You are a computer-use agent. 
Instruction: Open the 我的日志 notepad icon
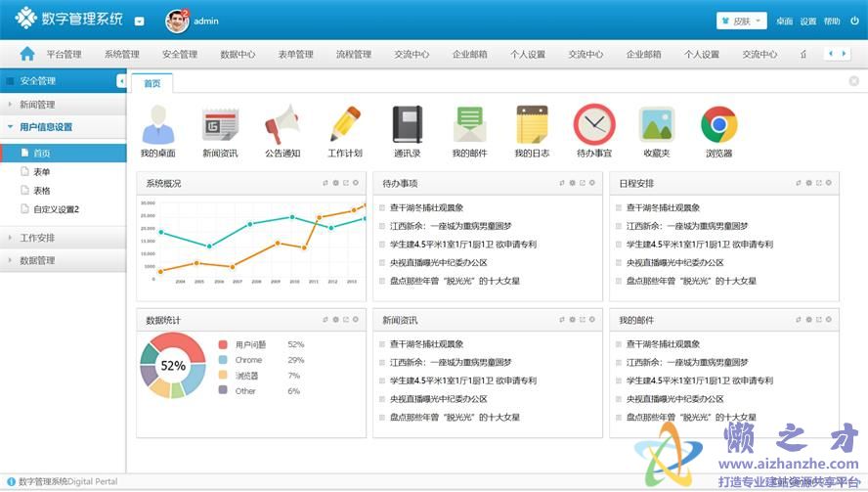click(532, 125)
